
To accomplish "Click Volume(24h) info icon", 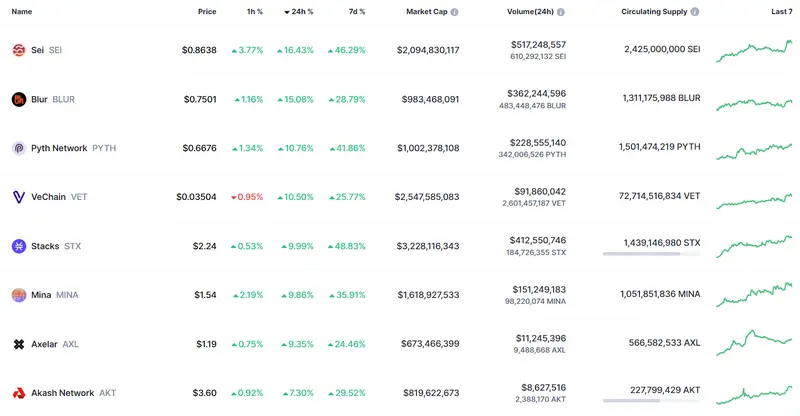I will coord(560,12).
